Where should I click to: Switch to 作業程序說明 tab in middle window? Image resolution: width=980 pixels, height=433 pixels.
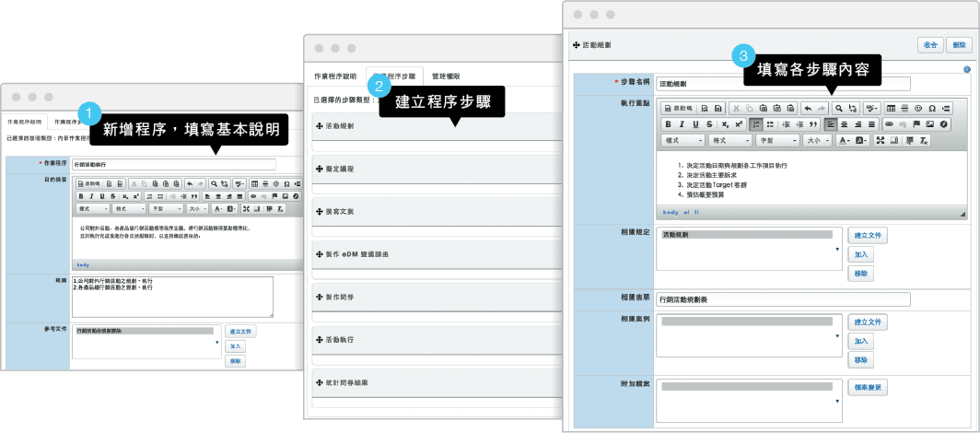click(335, 76)
